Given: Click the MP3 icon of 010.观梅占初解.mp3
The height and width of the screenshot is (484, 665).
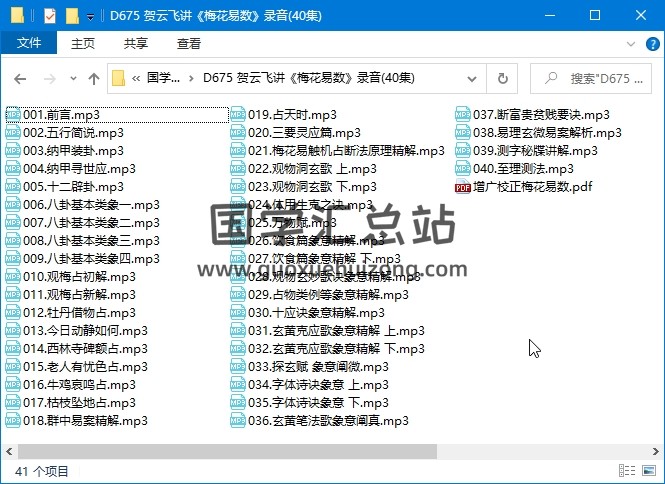Looking at the screenshot, I should click(x=13, y=277).
